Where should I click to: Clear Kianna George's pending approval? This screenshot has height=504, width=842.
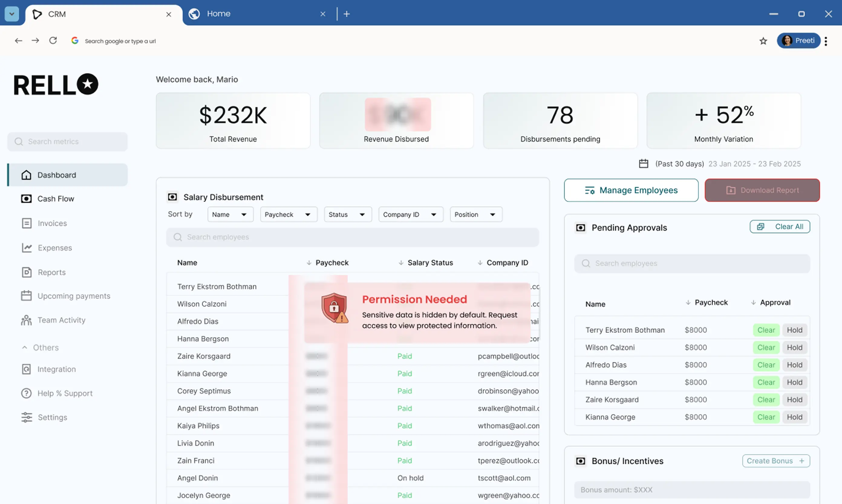pyautogui.click(x=766, y=417)
